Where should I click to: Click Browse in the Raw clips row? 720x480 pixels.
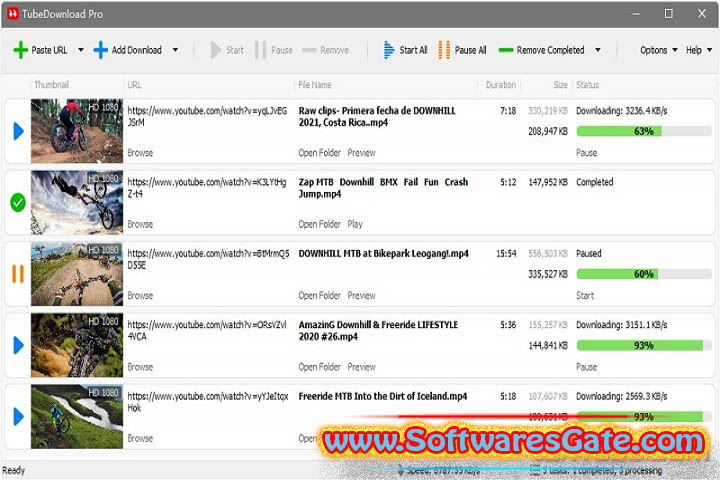tap(140, 153)
